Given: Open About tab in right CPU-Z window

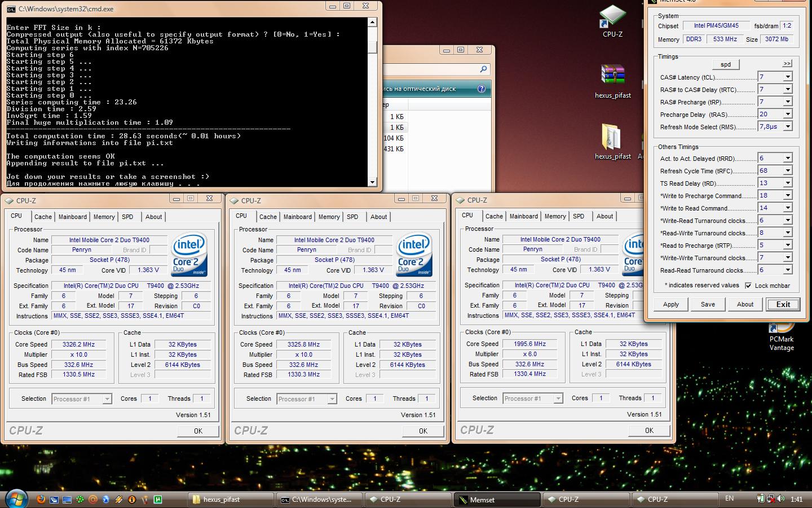Looking at the screenshot, I should tap(605, 216).
